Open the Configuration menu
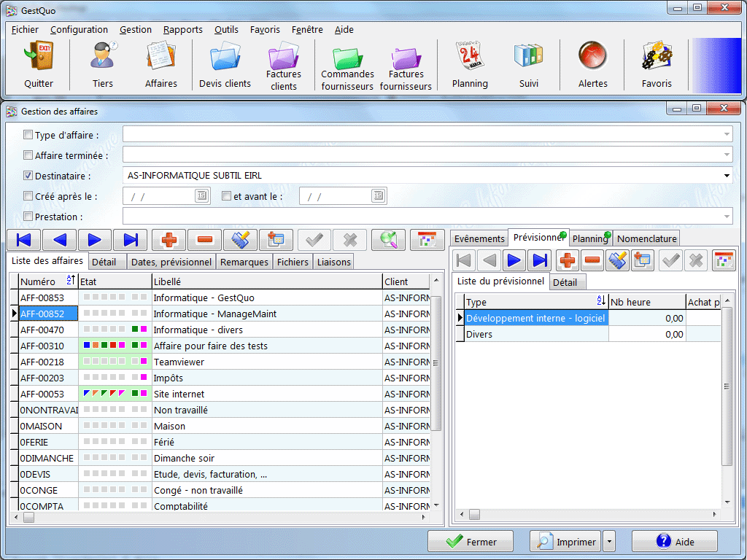Viewport: 747px width, 560px height. 79,29
